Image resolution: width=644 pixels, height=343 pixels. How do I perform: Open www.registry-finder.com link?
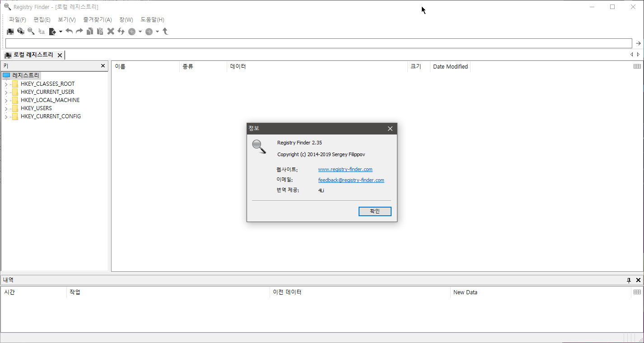coord(345,169)
